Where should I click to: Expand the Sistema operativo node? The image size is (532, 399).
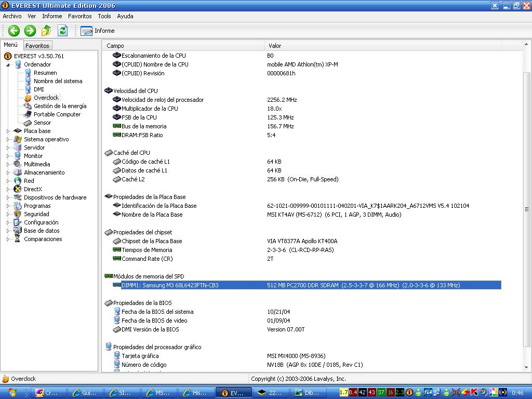pyautogui.click(x=8, y=139)
